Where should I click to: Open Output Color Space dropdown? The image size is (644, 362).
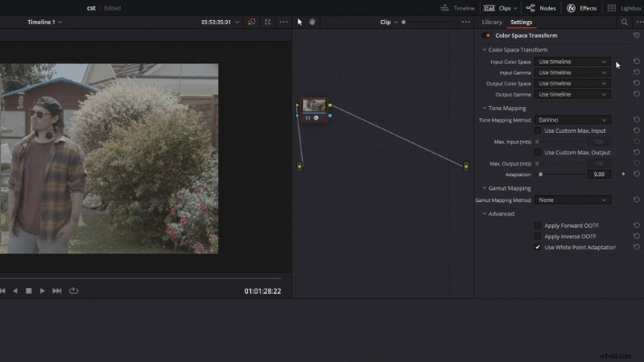click(572, 84)
